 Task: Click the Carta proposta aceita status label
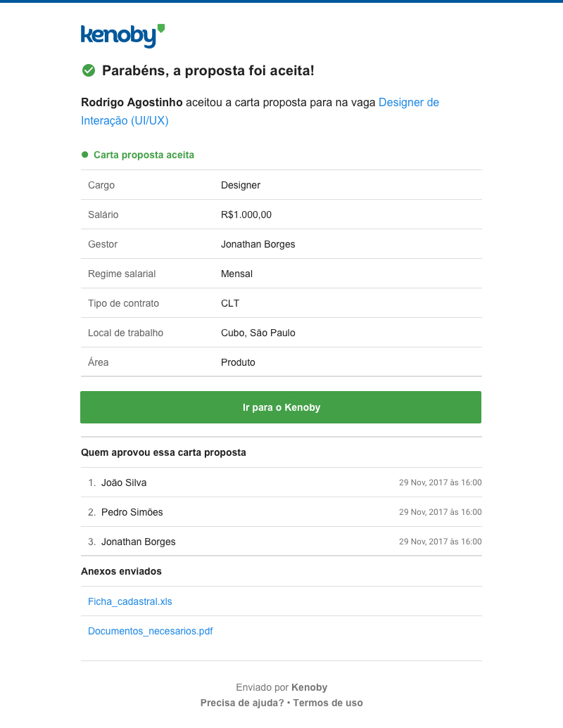(x=144, y=155)
